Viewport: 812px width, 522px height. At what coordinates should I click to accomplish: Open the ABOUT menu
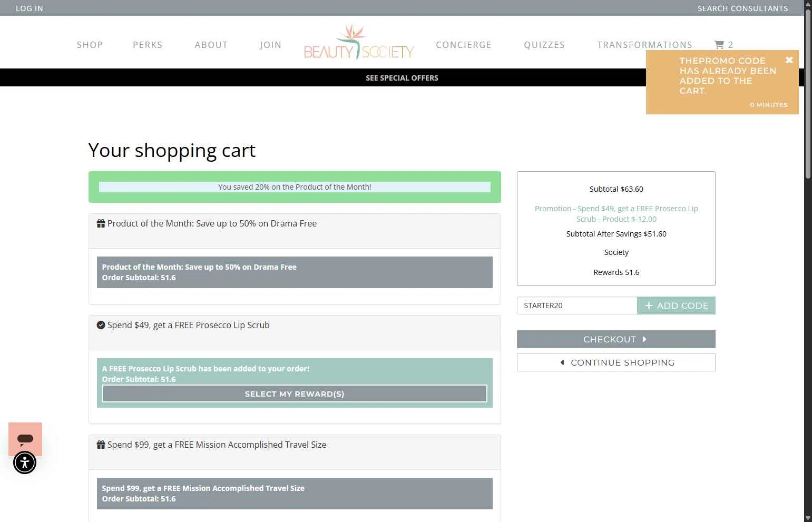click(x=211, y=45)
